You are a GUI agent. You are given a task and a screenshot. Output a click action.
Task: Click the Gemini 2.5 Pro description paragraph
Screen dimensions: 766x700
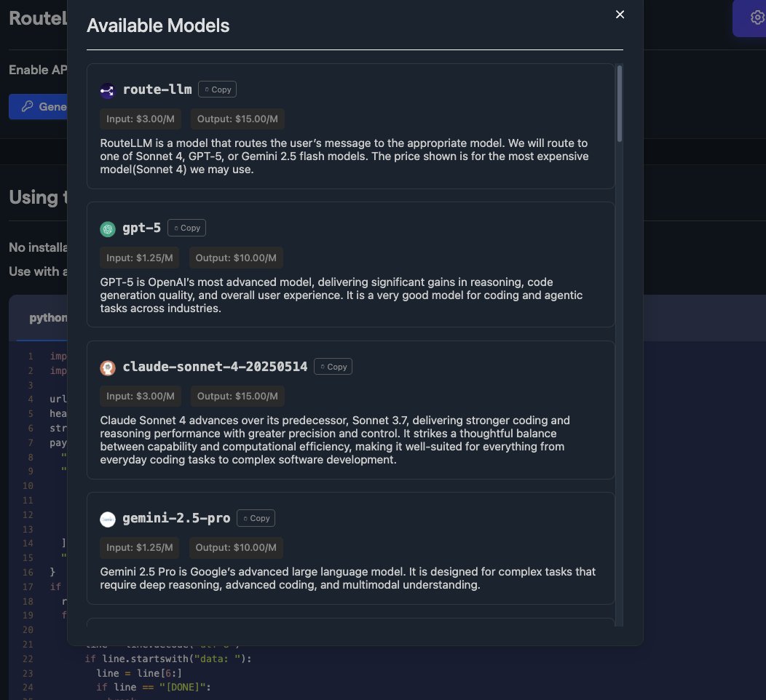pos(348,578)
